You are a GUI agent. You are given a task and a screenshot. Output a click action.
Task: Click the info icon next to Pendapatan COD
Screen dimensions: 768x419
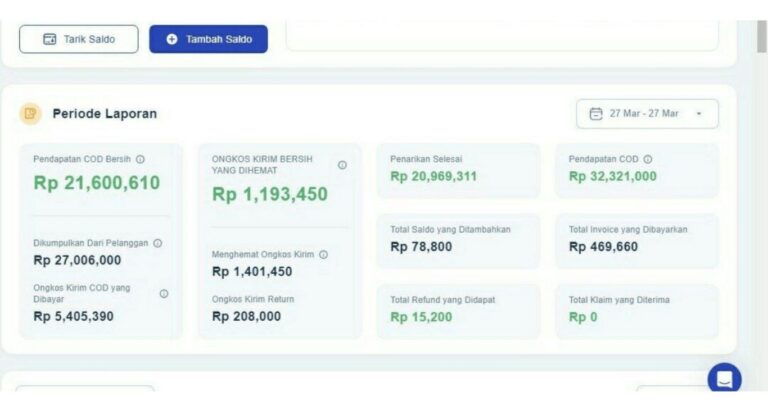tap(648, 159)
